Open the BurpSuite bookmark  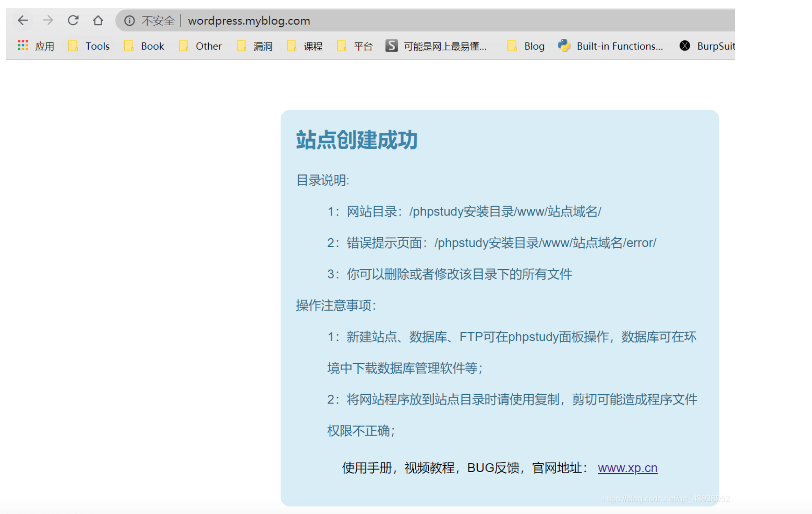coord(707,46)
